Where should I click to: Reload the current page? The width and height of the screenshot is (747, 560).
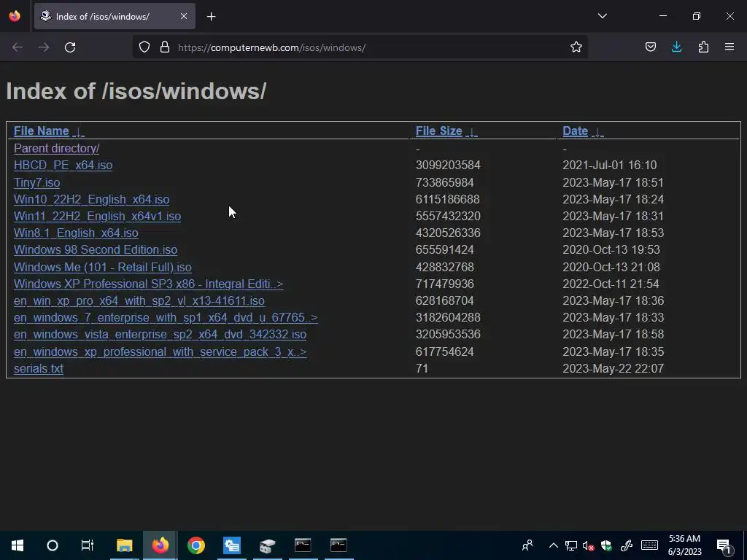pyautogui.click(x=70, y=47)
